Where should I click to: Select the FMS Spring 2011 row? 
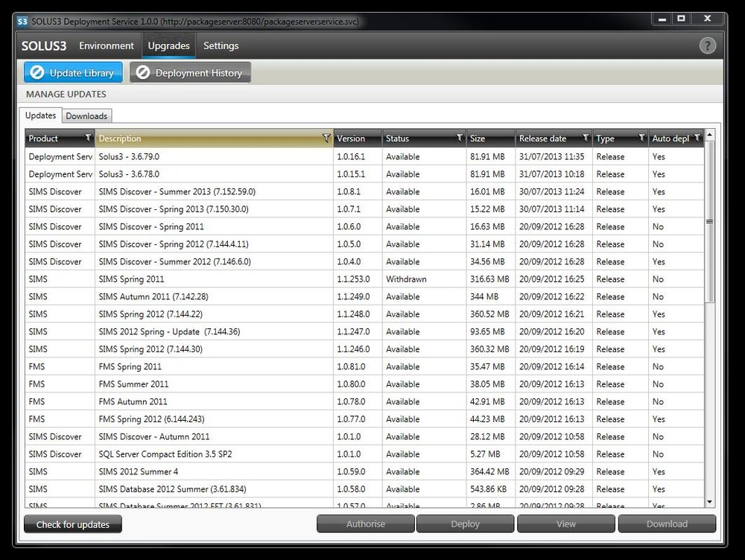[x=364, y=366]
